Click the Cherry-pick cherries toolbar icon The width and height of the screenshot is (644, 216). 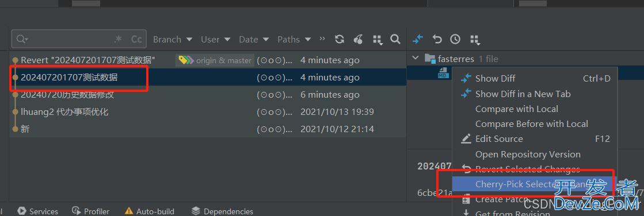[x=358, y=39]
